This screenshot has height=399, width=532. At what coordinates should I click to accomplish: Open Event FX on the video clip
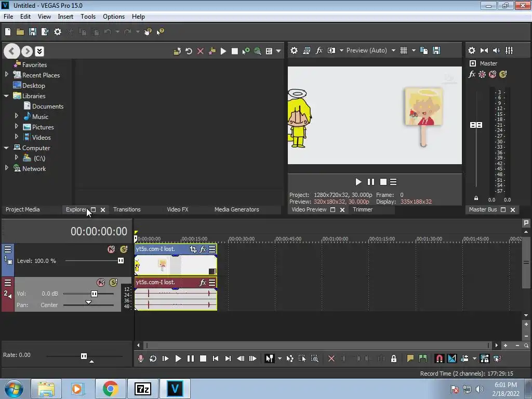(x=203, y=249)
